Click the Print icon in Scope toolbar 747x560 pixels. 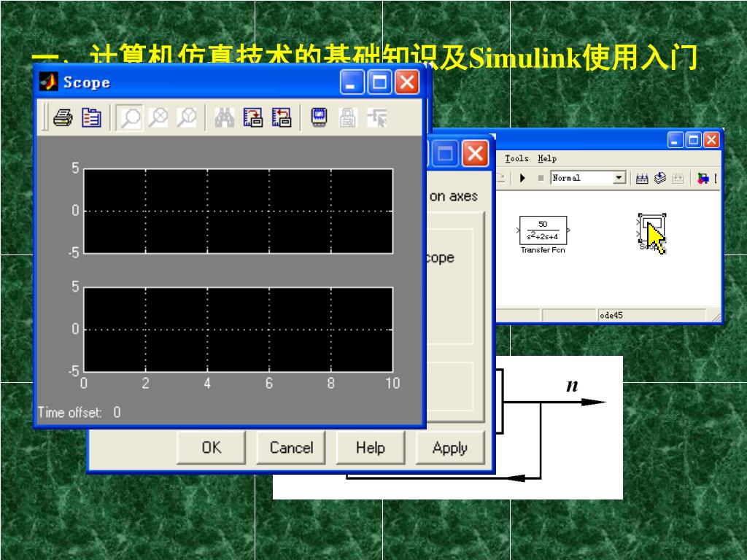tap(63, 117)
